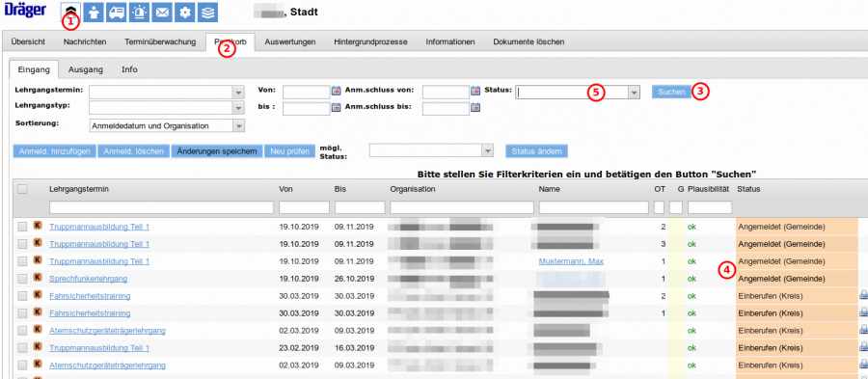Click the Dräger logo
This screenshot has width=868, height=379.
24,10
